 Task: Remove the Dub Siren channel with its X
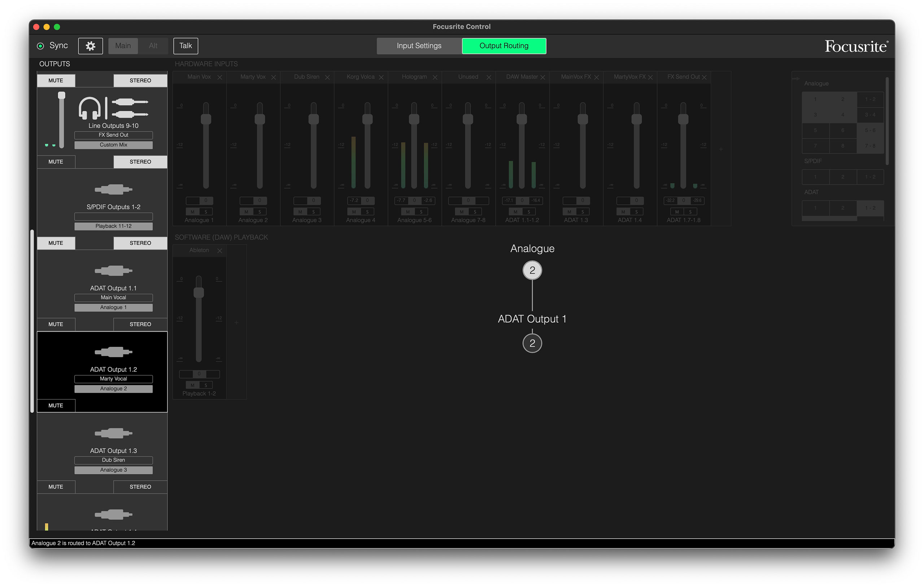(x=327, y=77)
